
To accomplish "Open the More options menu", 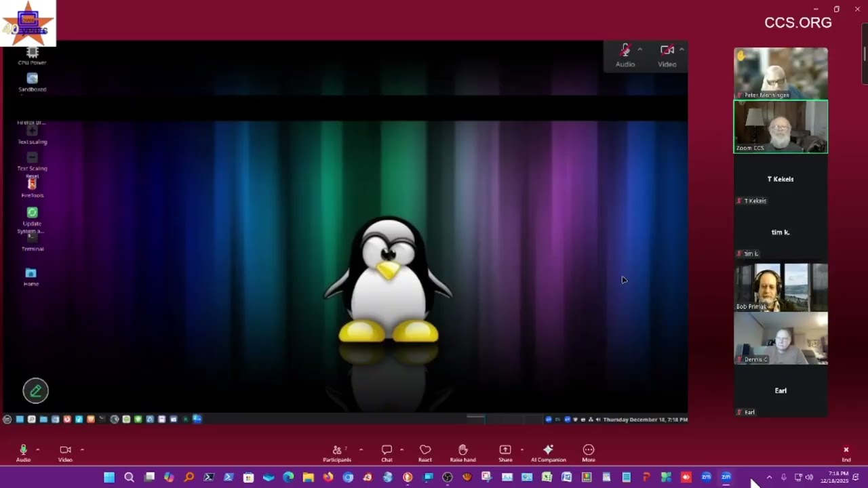I will click(589, 453).
